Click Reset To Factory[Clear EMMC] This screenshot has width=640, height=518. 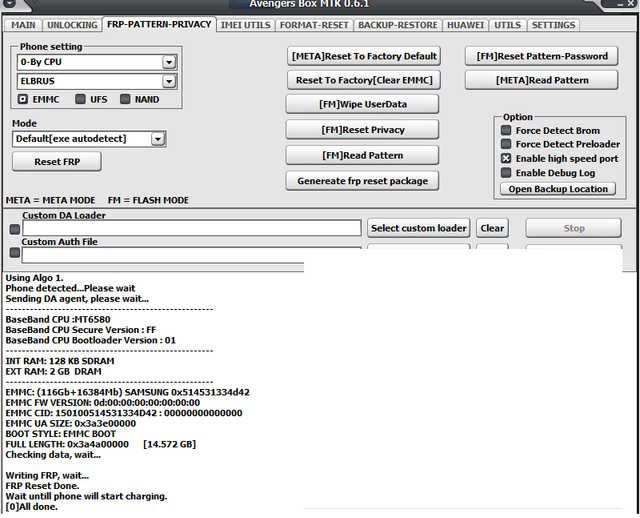coord(364,80)
